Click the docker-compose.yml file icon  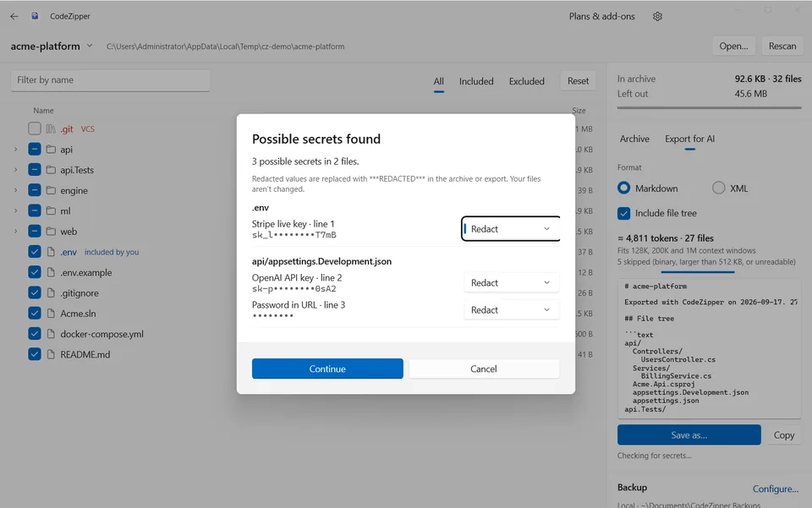coord(51,334)
